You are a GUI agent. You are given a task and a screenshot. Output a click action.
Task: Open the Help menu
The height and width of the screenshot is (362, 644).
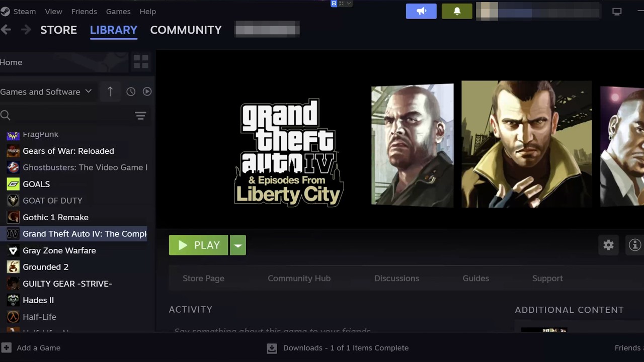[x=147, y=11]
